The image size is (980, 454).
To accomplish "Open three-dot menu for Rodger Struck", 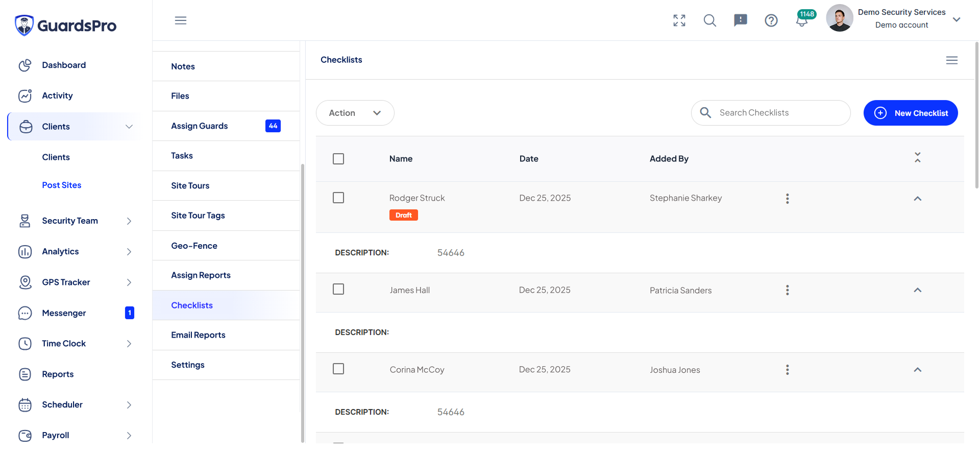I will coord(787,199).
